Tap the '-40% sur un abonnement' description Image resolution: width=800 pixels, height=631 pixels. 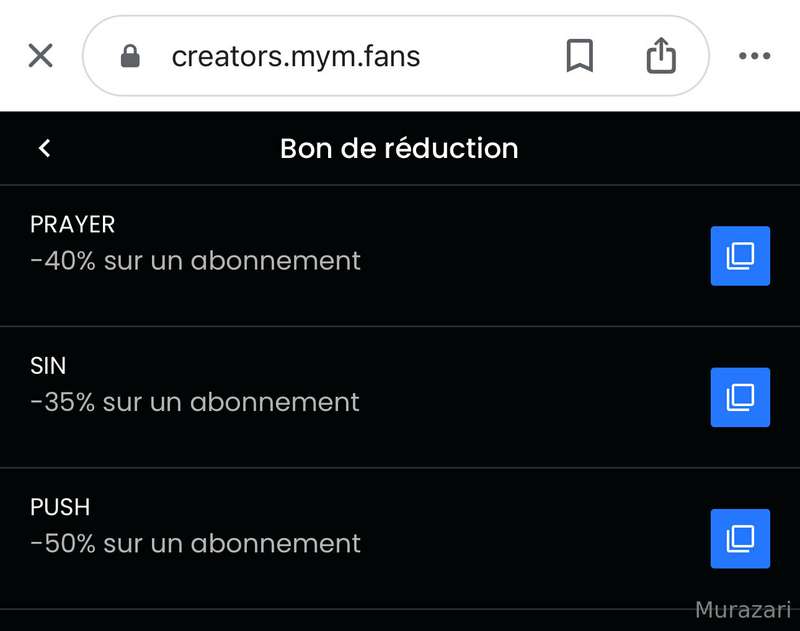196,261
